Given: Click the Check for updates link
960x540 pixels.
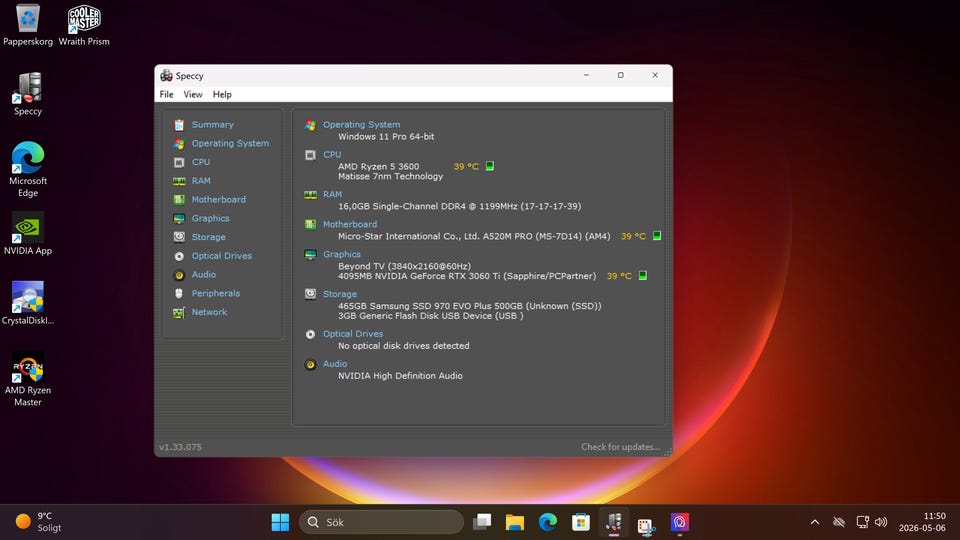Looking at the screenshot, I should (x=620, y=447).
